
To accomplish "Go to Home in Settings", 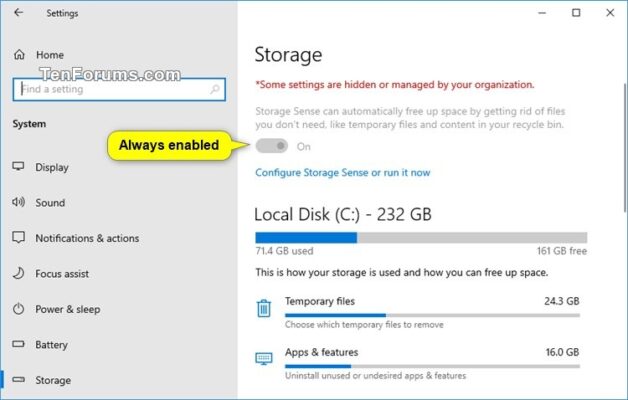I will (49, 55).
